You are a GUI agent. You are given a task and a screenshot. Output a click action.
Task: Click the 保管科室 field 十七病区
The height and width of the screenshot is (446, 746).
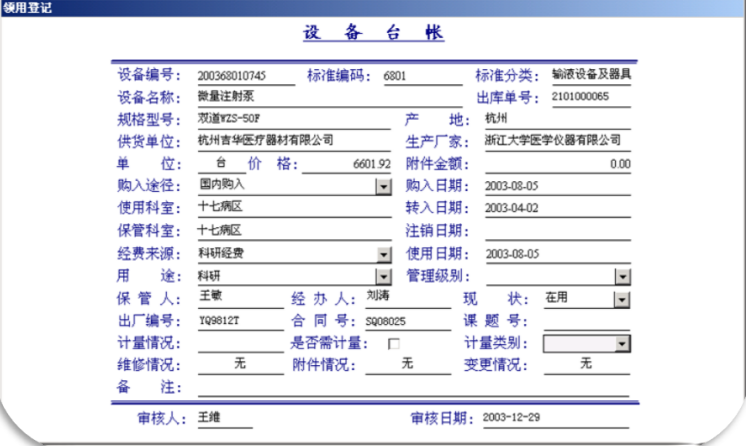point(294,231)
